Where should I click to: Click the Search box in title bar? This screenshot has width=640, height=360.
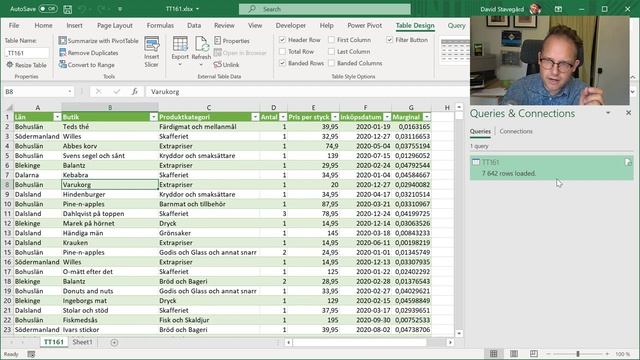coord(324,9)
